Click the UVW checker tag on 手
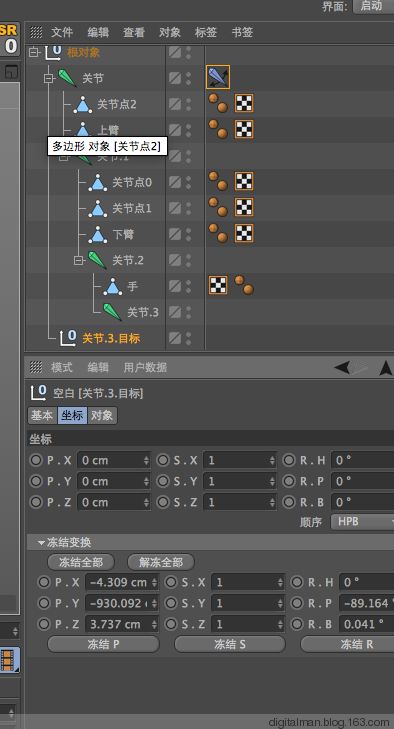 tap(218, 285)
